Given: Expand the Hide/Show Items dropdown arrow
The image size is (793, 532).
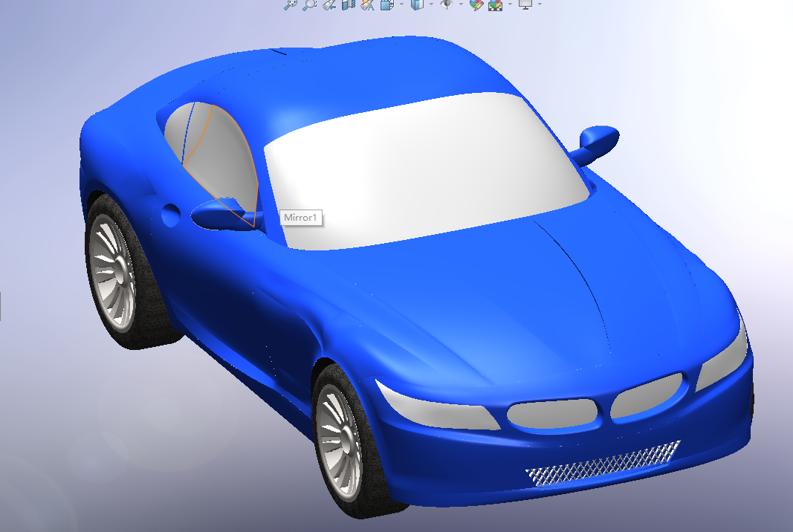Looking at the screenshot, I should (461, 4).
